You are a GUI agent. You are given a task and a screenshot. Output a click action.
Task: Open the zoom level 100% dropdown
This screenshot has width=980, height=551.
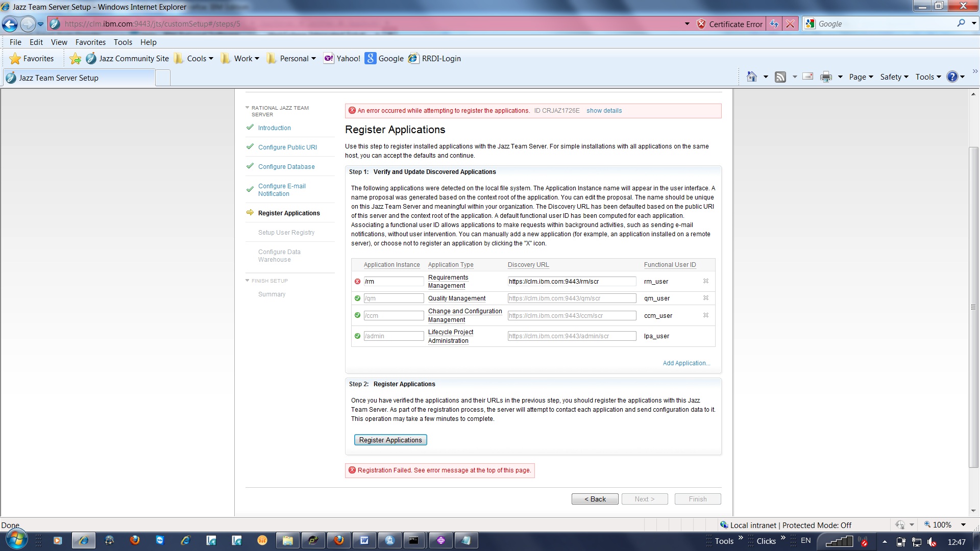coord(963,525)
